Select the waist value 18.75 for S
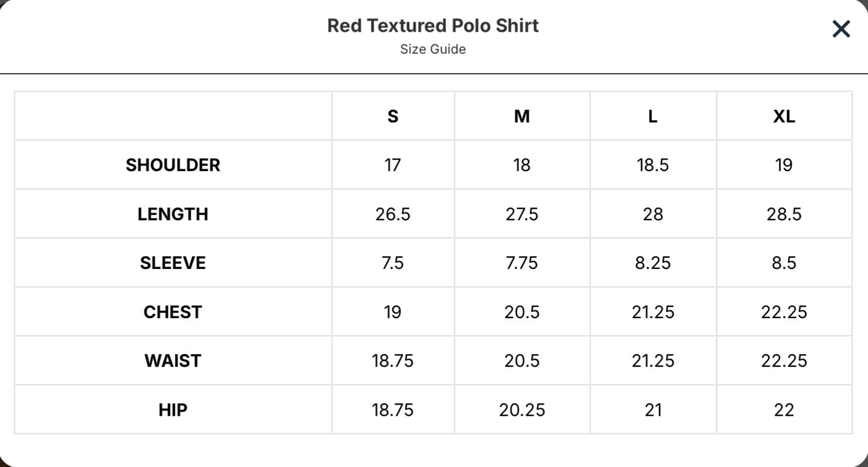This screenshot has width=868, height=467. (393, 361)
